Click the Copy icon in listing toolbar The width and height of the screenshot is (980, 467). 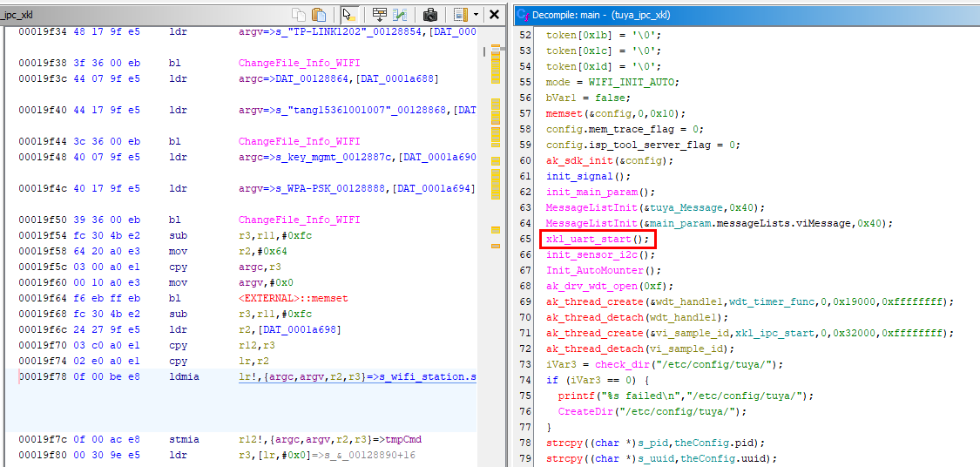299,15
